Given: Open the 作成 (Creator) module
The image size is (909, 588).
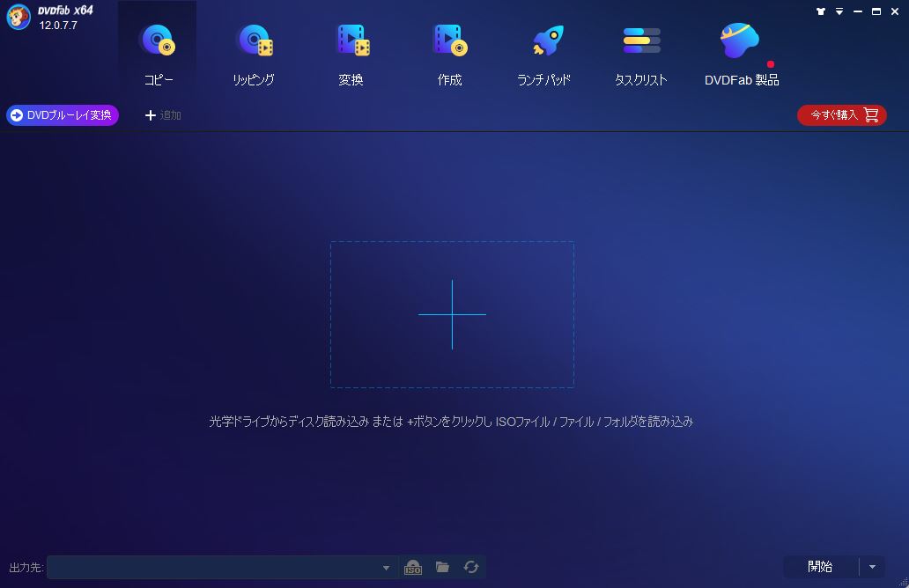Looking at the screenshot, I should (449, 53).
